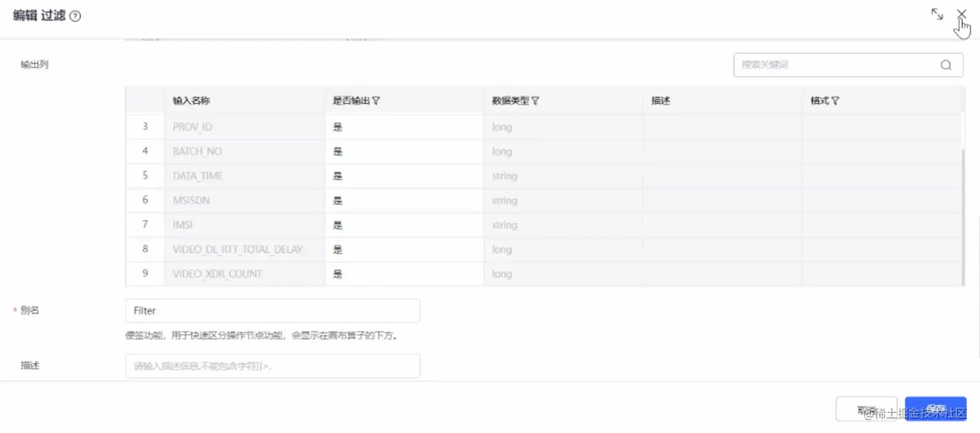Image resolution: width=980 pixels, height=433 pixels.
Task: Click the help icon beside 编辑 过滤
Action: [75, 17]
